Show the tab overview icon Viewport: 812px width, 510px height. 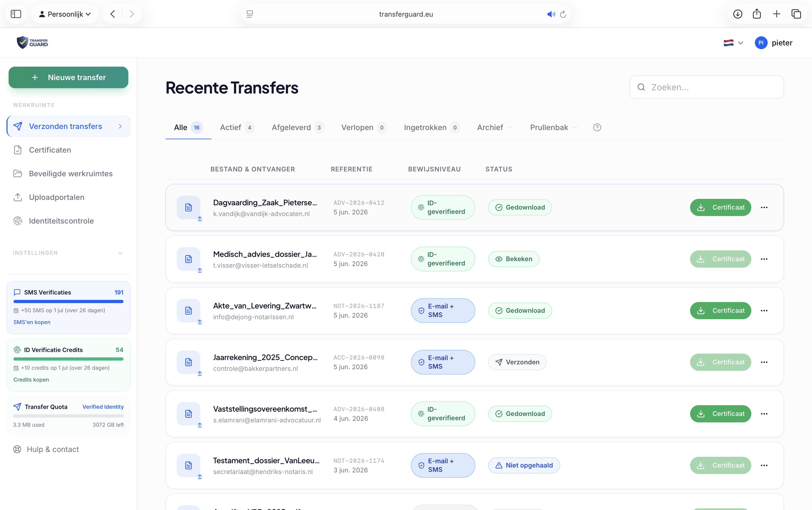[x=796, y=14]
